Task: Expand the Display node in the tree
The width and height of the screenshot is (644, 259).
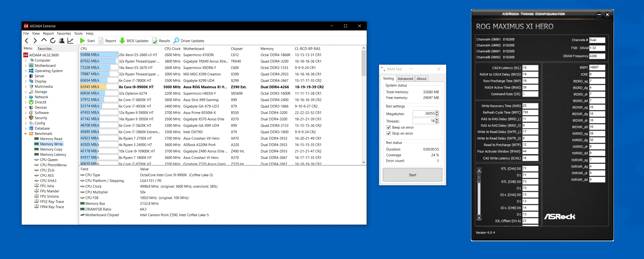Action: click(x=26, y=82)
